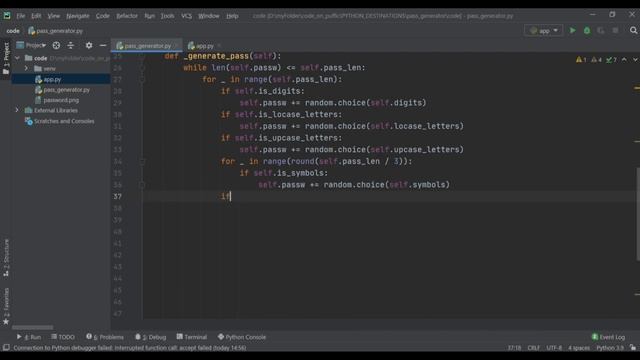Viewport: 640px width, 360px height.
Task: Open the Refactor menu
Action: (127, 16)
